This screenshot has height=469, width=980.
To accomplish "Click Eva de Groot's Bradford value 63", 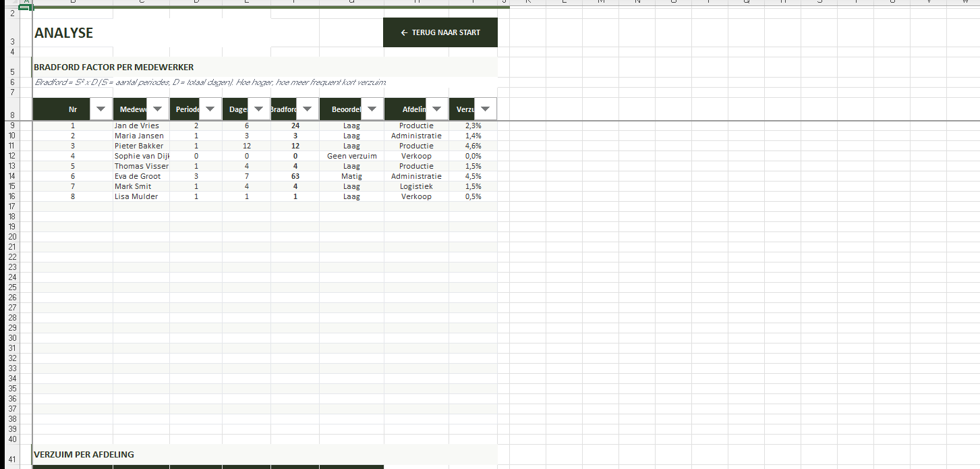I will tap(295, 176).
